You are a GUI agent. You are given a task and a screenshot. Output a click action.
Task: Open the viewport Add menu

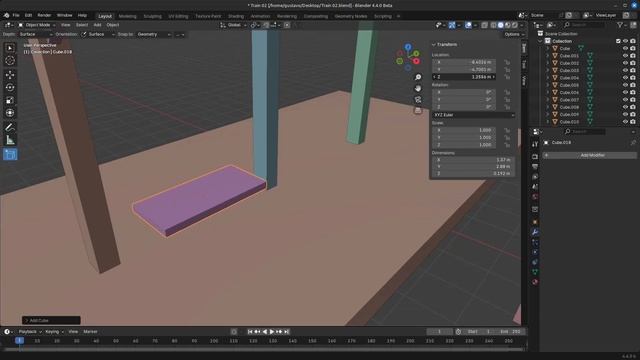(97, 25)
